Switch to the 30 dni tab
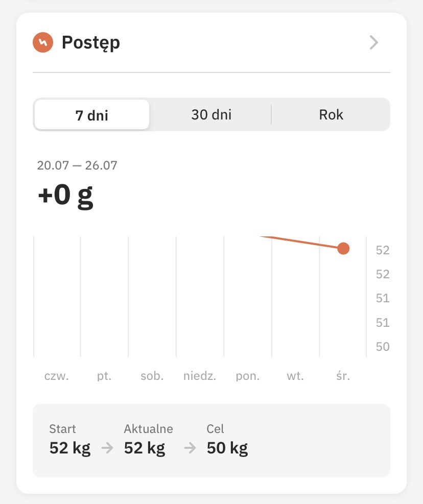This screenshot has width=423, height=504. click(212, 114)
